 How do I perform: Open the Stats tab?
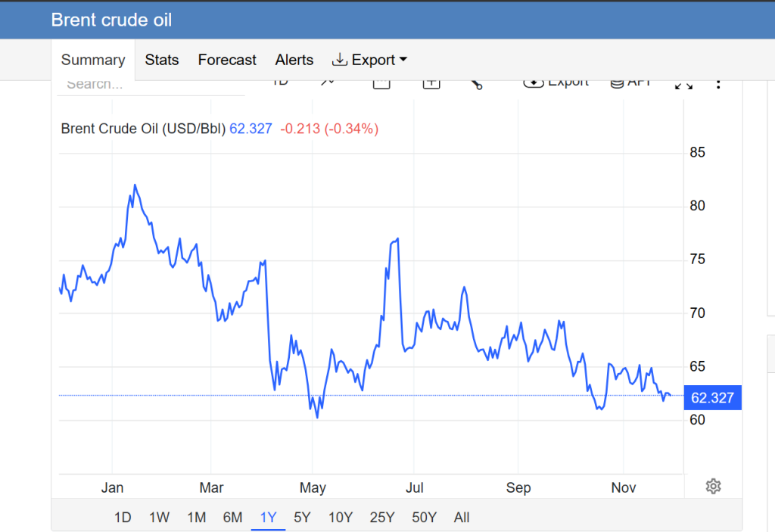[x=162, y=60]
